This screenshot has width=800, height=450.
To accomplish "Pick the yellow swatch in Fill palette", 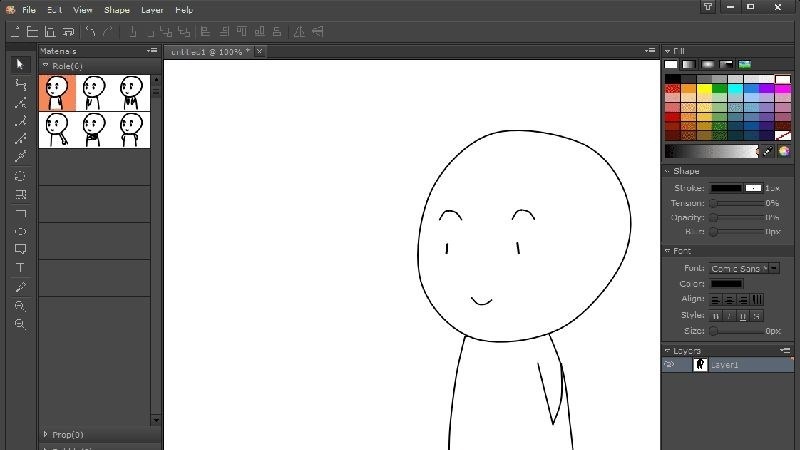I will coord(704,89).
